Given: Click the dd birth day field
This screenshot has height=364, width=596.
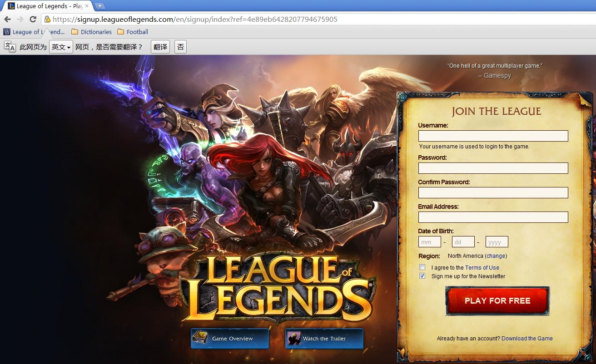Looking at the screenshot, I should pyautogui.click(x=463, y=242).
